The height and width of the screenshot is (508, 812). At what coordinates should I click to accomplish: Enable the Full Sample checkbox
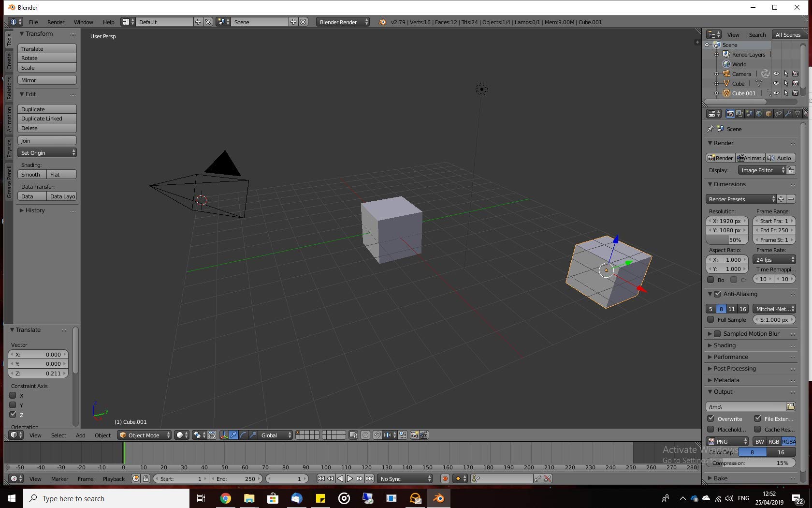click(x=711, y=320)
